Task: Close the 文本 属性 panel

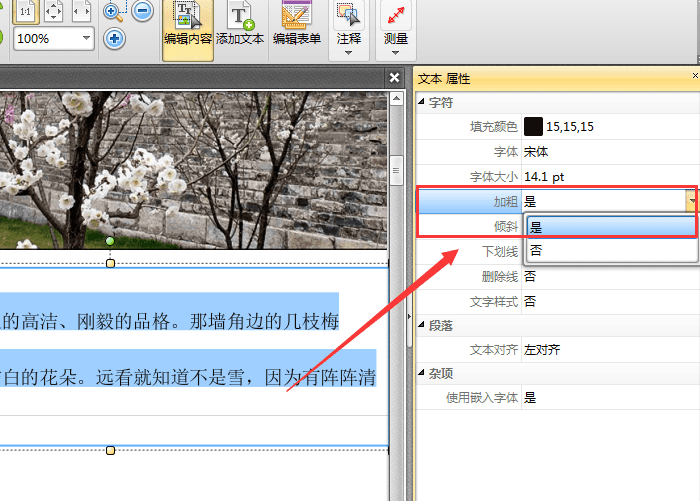Action: tap(696, 76)
